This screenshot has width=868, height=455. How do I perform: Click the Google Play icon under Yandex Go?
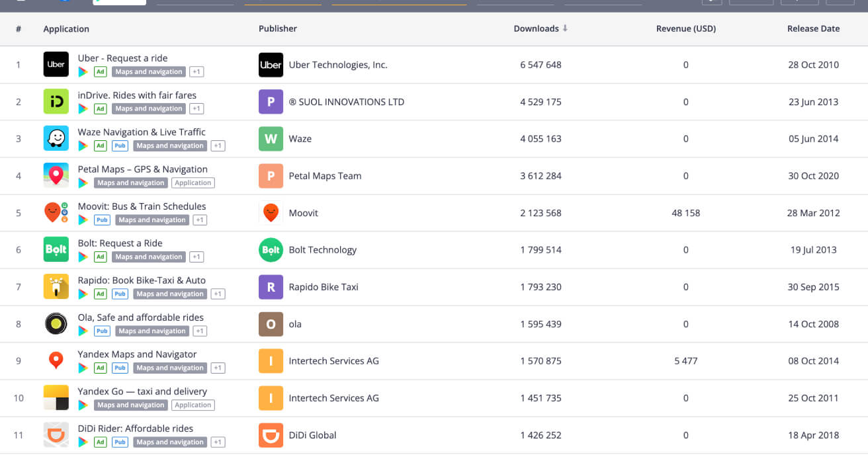[x=83, y=405]
